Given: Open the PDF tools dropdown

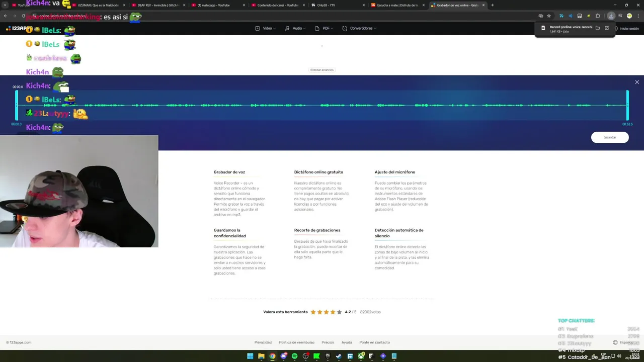Looking at the screenshot, I should 325,28.
